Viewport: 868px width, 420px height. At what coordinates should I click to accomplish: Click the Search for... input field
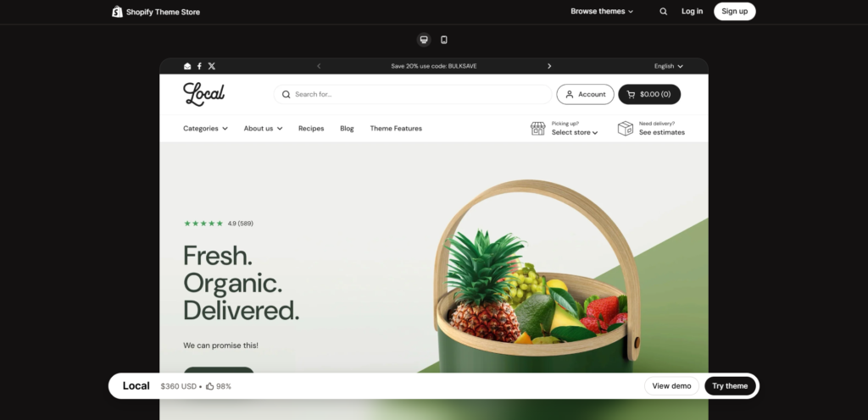(x=413, y=95)
